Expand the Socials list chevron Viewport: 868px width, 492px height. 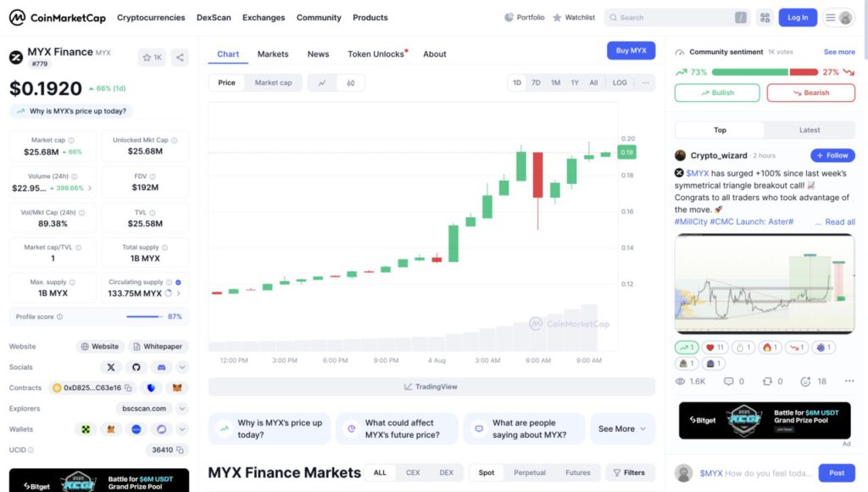click(x=182, y=367)
